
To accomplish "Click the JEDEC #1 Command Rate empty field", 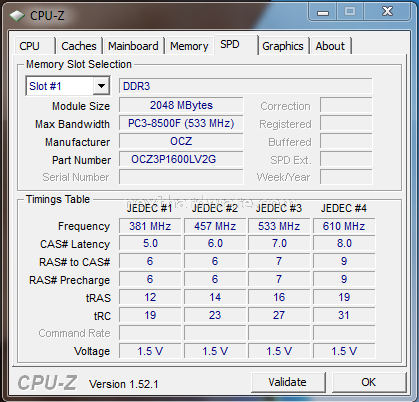I will pyautogui.click(x=150, y=333).
